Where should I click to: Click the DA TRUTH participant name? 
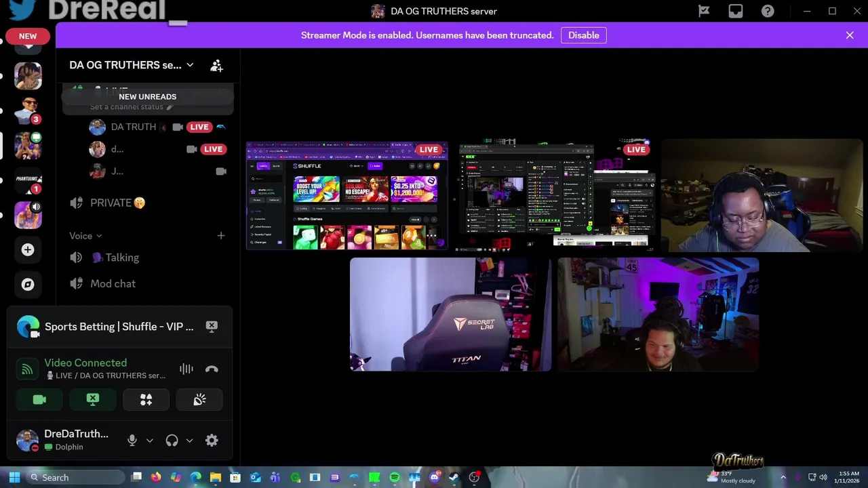pyautogui.click(x=134, y=127)
